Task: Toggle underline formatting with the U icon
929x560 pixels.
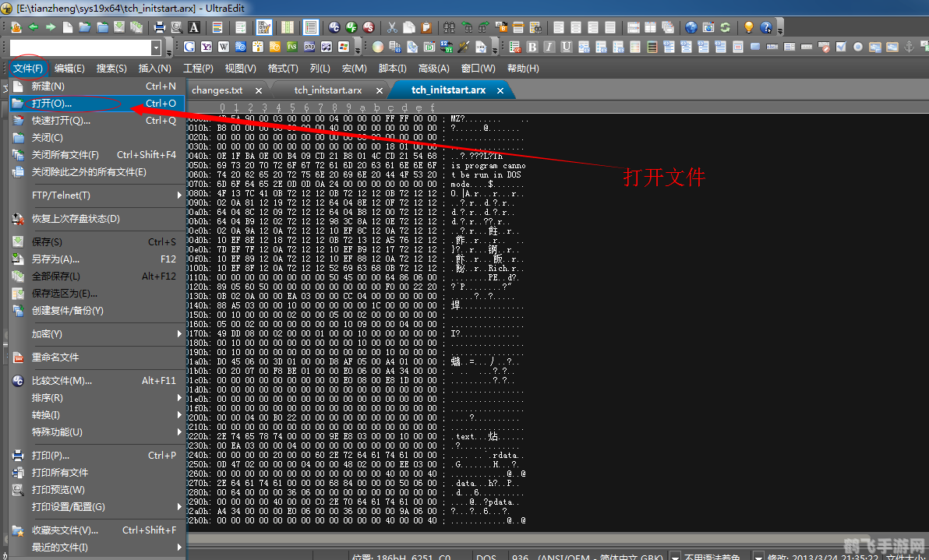Action: [x=566, y=48]
